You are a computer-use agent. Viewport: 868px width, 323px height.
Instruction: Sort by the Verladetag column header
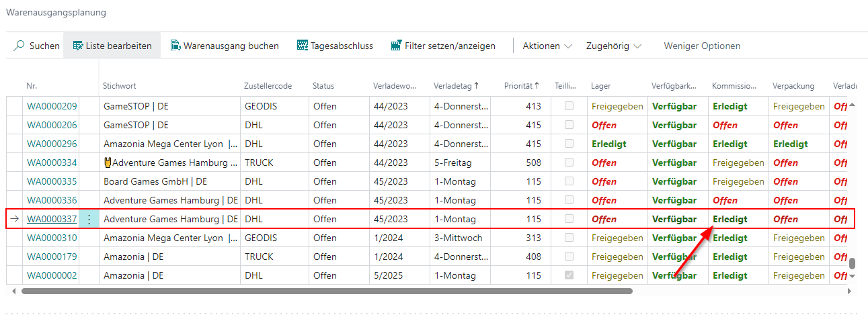point(457,86)
